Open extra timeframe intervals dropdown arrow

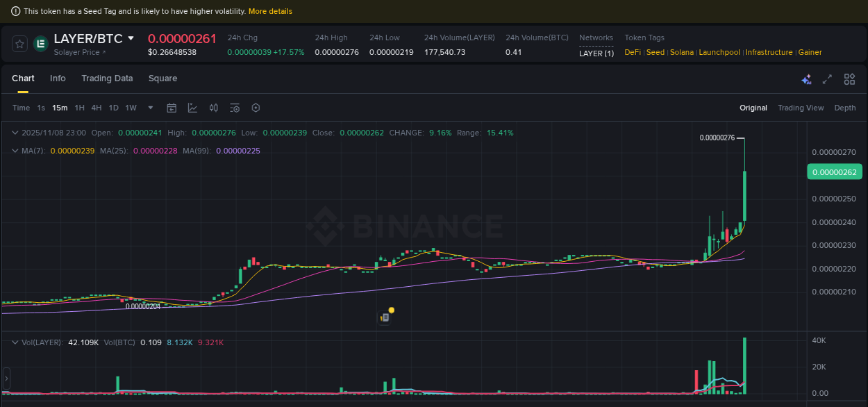[150, 108]
